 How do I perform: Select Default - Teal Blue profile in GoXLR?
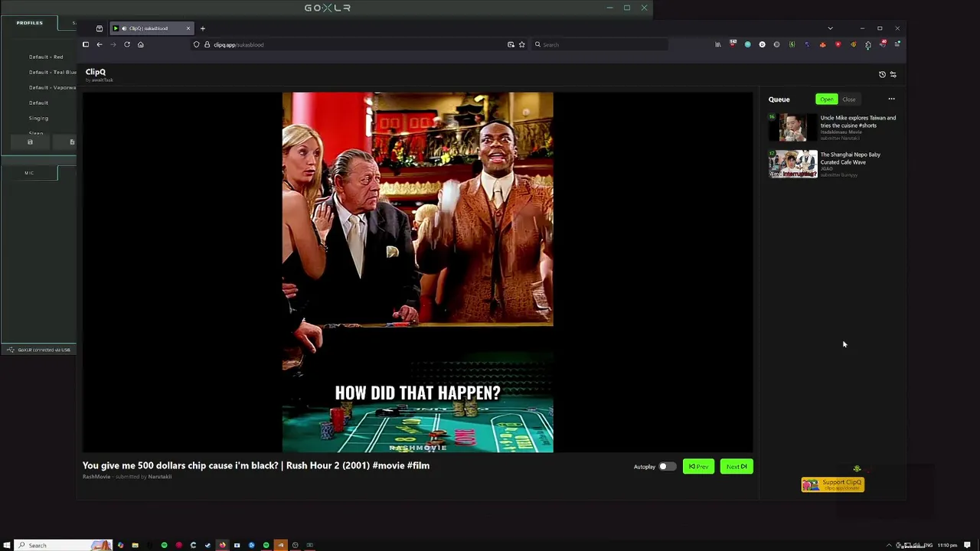pos(52,72)
